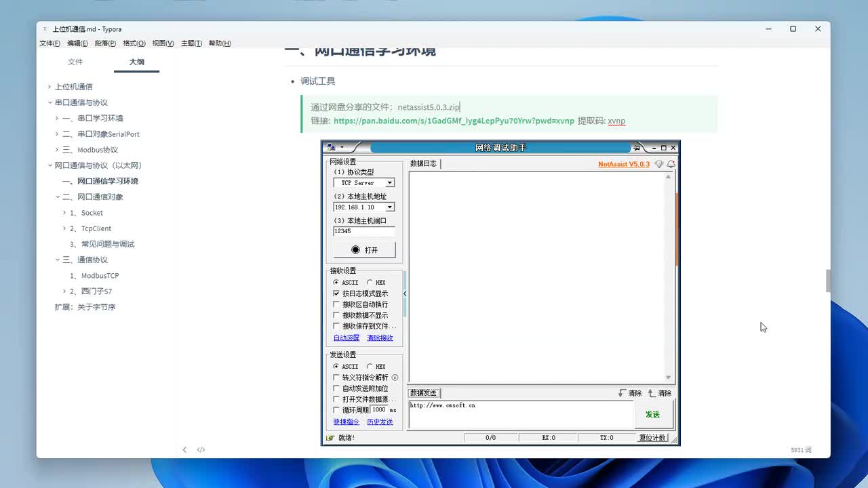Expand the 上位机通信 outline chevron
This screenshot has width=868, height=488.
(x=50, y=87)
